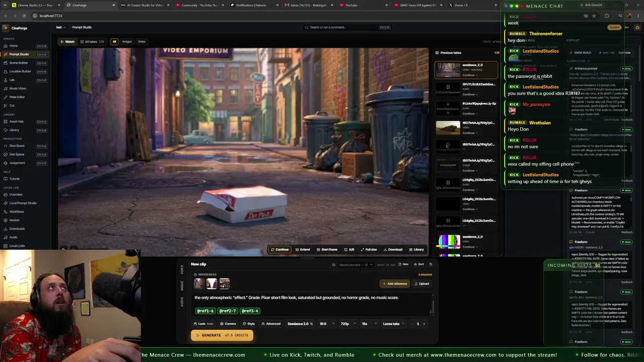Click the first reference image thumbnail
The image size is (644, 362).
(199, 284)
